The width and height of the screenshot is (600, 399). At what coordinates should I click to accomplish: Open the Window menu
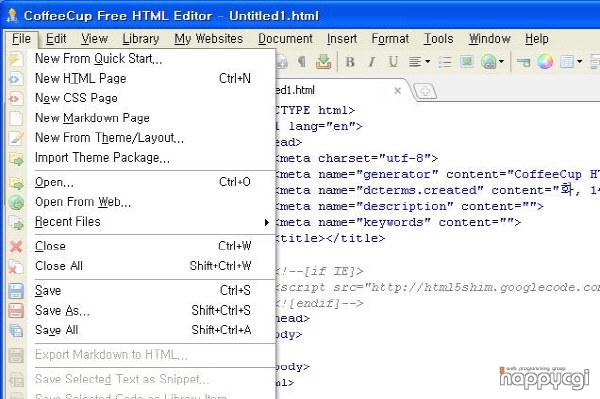pos(489,39)
